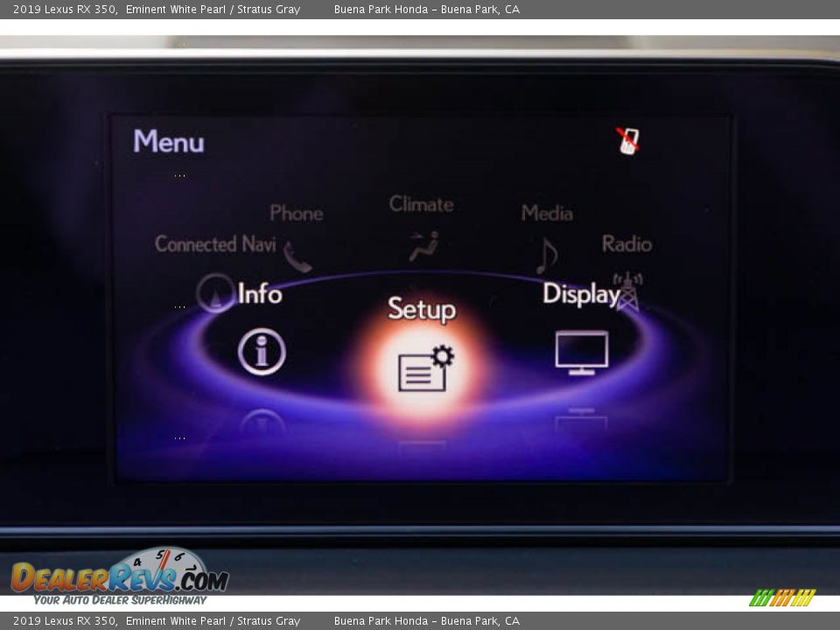Tap the Radio tower icon

[x=628, y=291]
